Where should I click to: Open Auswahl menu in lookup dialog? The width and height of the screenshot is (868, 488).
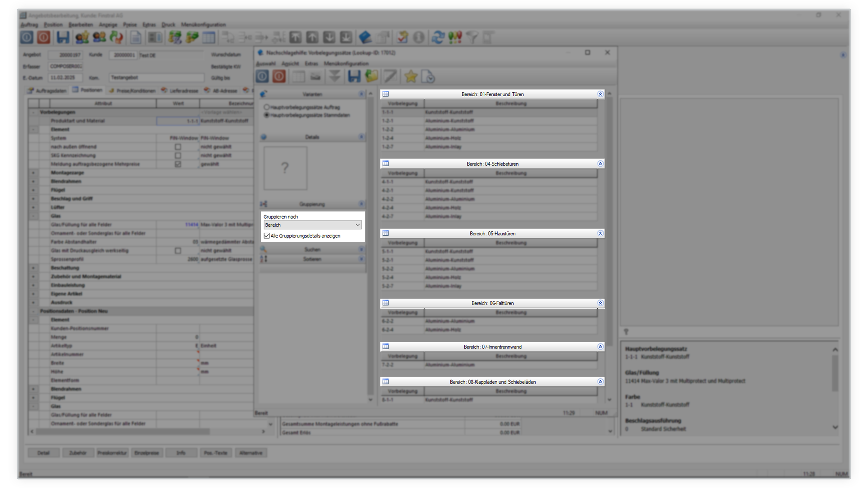pos(266,64)
